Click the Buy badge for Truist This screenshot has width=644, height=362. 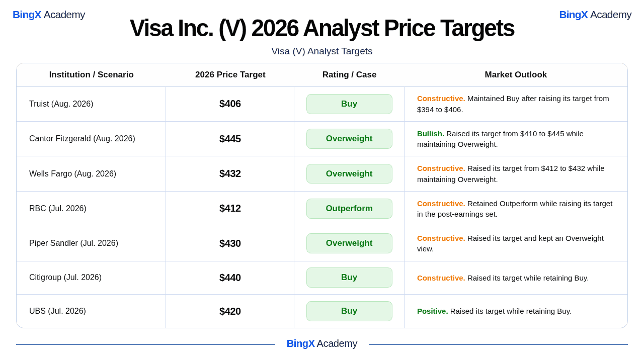(x=349, y=104)
